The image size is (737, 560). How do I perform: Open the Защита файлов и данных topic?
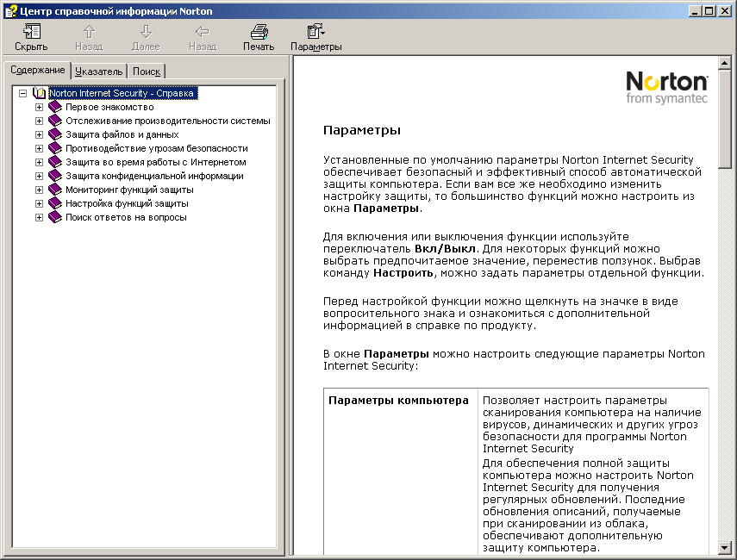[x=122, y=135]
